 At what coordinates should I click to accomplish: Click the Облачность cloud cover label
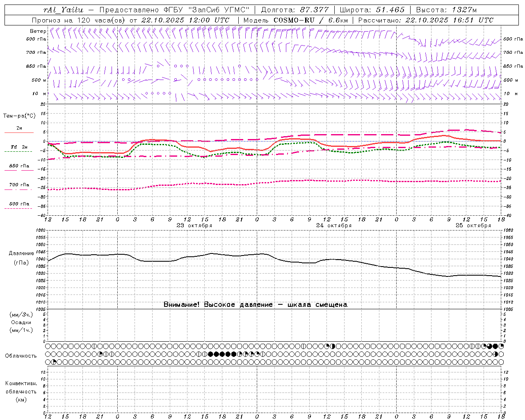click(x=21, y=356)
